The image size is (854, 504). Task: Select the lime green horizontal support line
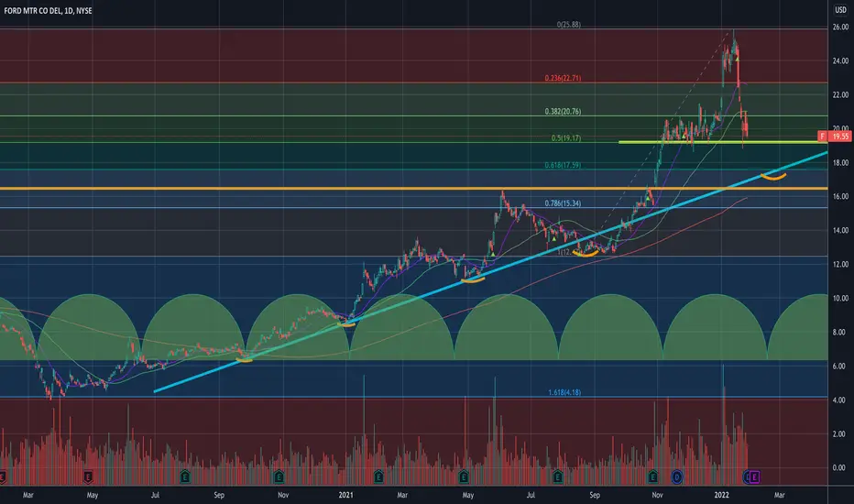coord(723,142)
